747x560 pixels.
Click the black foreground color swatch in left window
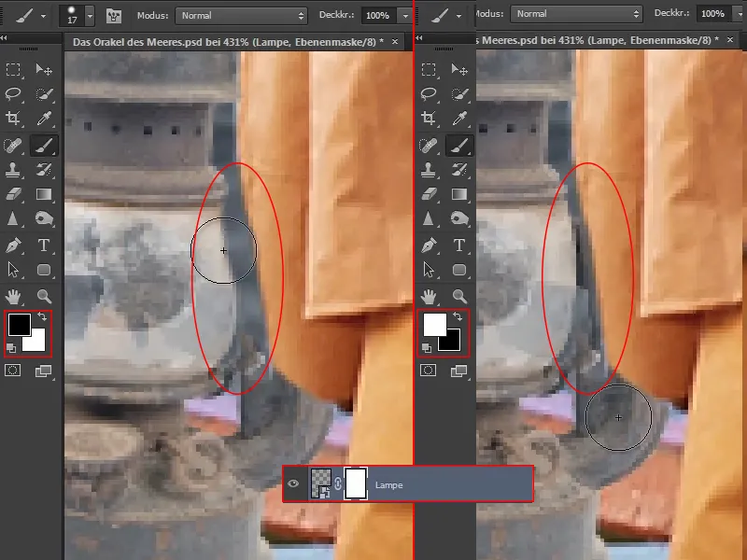click(19, 324)
